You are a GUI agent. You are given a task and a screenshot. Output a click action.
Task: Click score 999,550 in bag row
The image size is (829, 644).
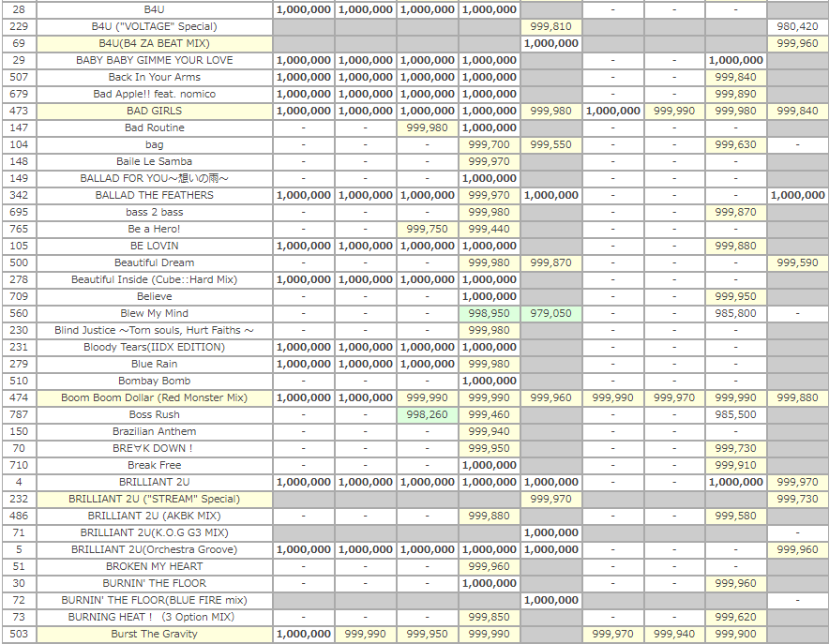pos(550,144)
